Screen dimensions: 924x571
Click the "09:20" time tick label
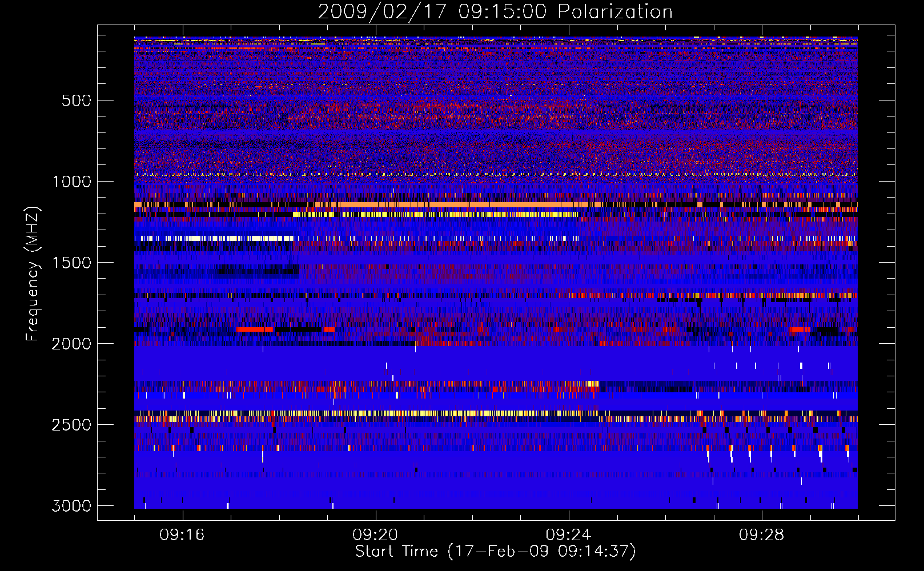pyautogui.click(x=375, y=535)
